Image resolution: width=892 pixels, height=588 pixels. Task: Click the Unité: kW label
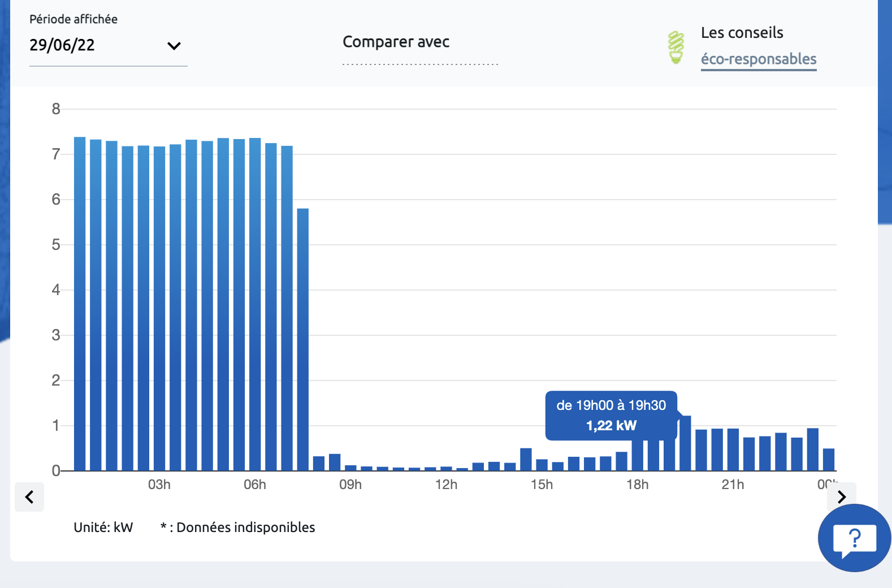tap(103, 528)
